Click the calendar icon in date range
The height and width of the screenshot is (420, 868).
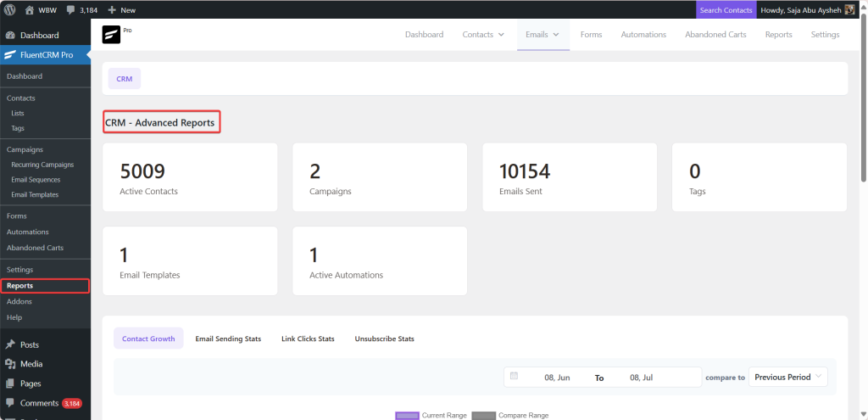click(x=514, y=376)
